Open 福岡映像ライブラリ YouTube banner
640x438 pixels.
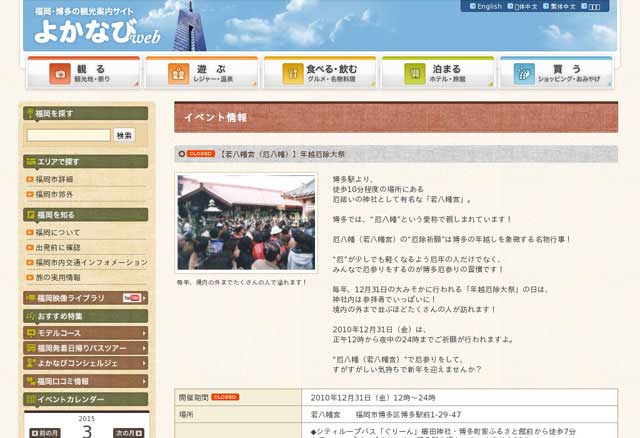[x=85, y=298]
